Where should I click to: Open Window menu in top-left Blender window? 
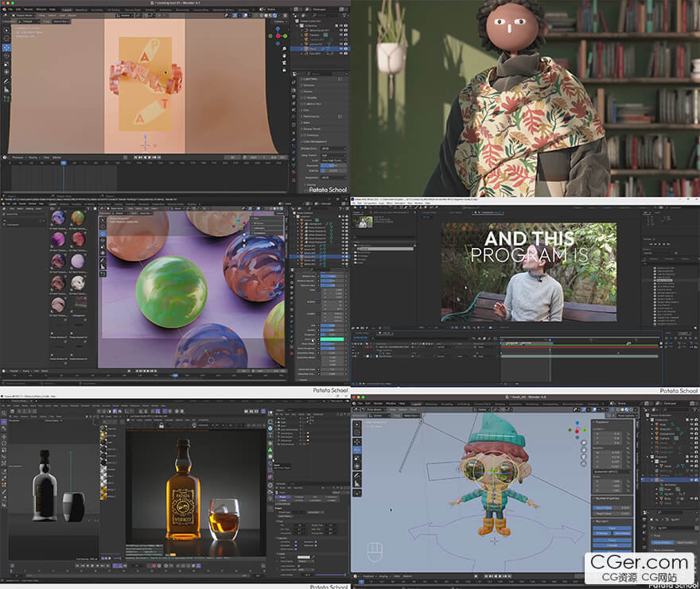pos(41,10)
